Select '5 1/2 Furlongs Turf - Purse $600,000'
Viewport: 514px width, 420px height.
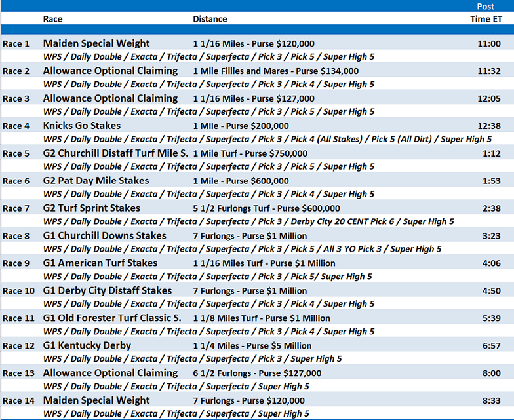tap(266, 208)
